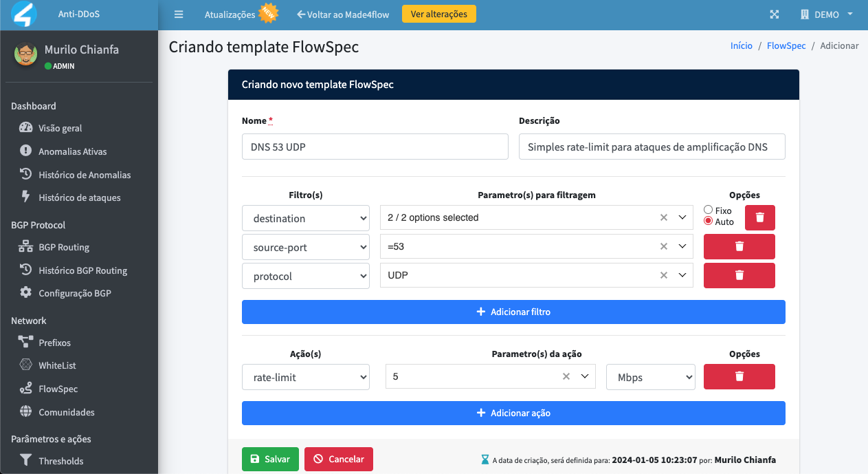Go to Configuração BGP menu item
This screenshot has height=474, width=868.
pyautogui.click(x=75, y=293)
